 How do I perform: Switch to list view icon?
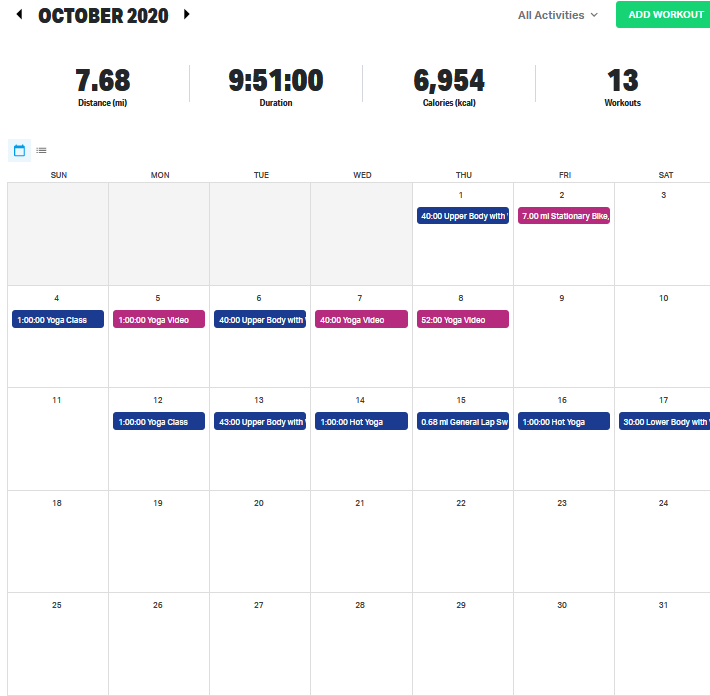pyautogui.click(x=42, y=150)
